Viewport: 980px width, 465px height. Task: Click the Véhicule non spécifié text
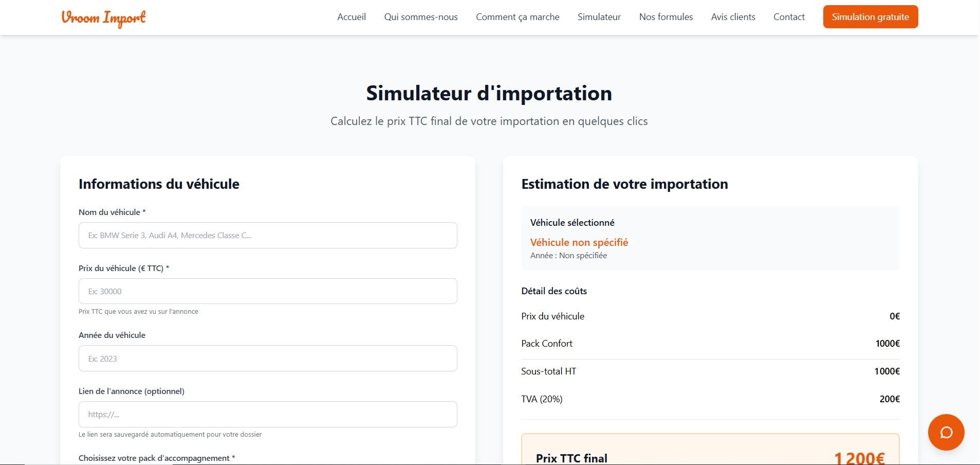pos(579,242)
